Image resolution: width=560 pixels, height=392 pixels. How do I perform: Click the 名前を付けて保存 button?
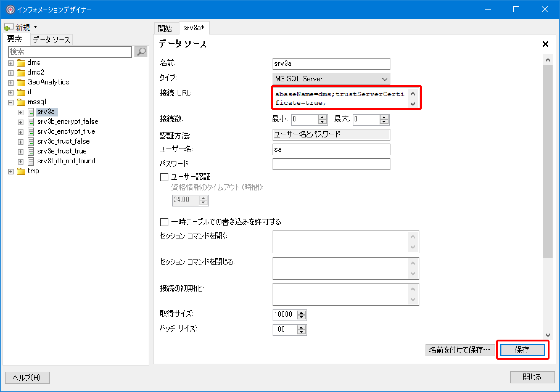459,350
